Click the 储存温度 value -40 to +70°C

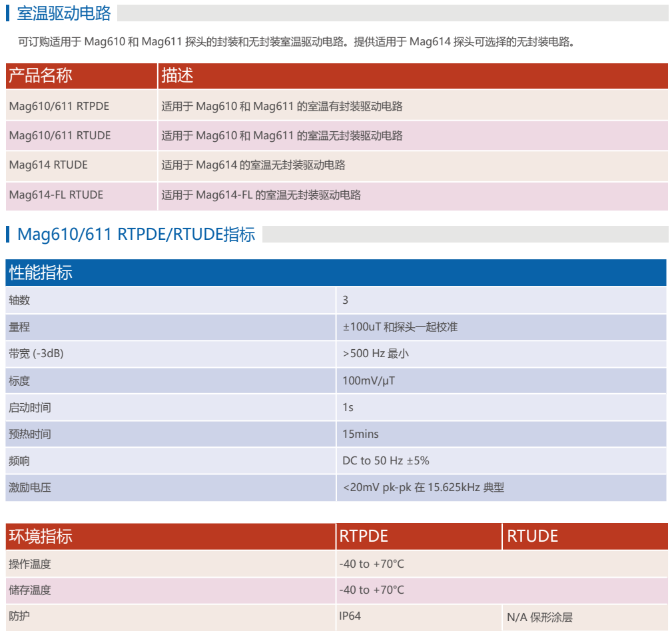pos(372,590)
